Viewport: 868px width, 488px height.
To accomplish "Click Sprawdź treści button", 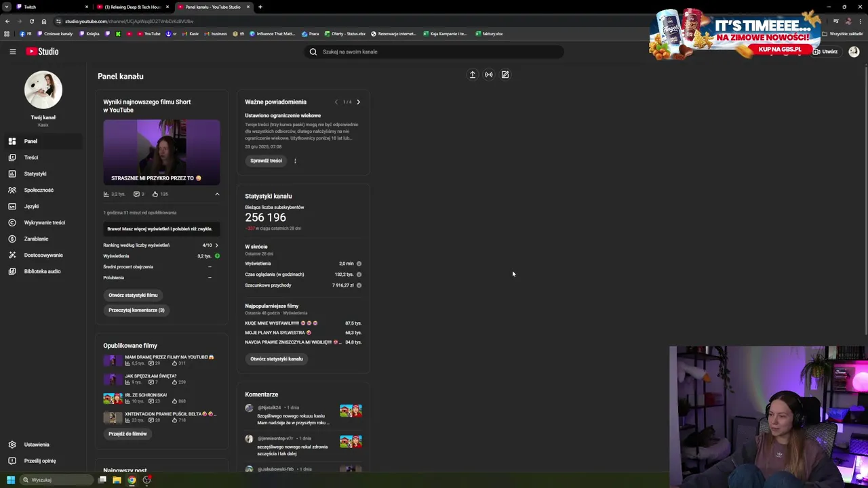I will (266, 161).
